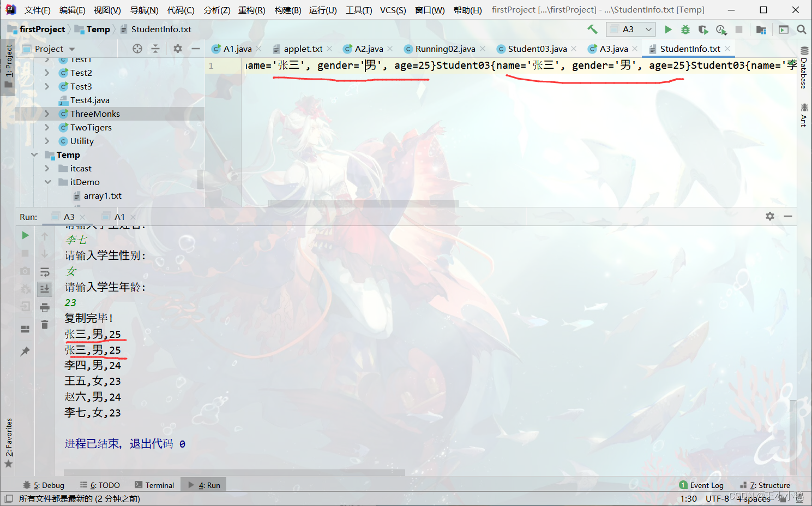The width and height of the screenshot is (812, 506).
Task: Clear console with trash icon
Action: (x=45, y=325)
